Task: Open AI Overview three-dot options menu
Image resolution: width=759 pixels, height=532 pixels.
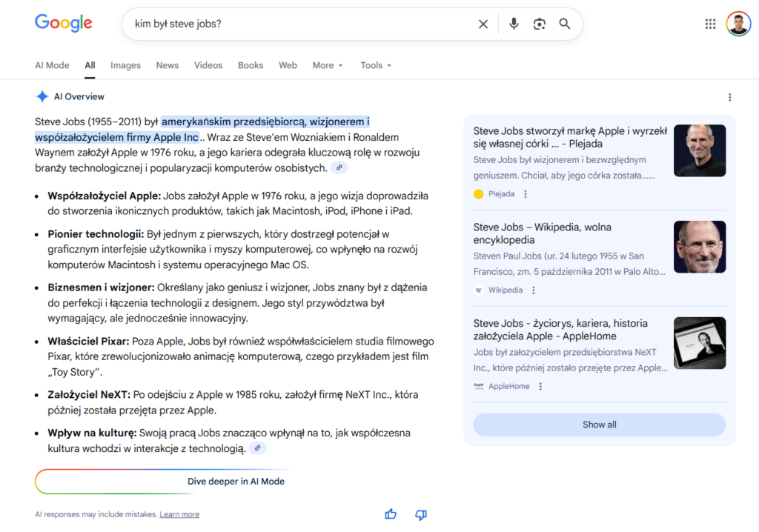Action: point(729,97)
